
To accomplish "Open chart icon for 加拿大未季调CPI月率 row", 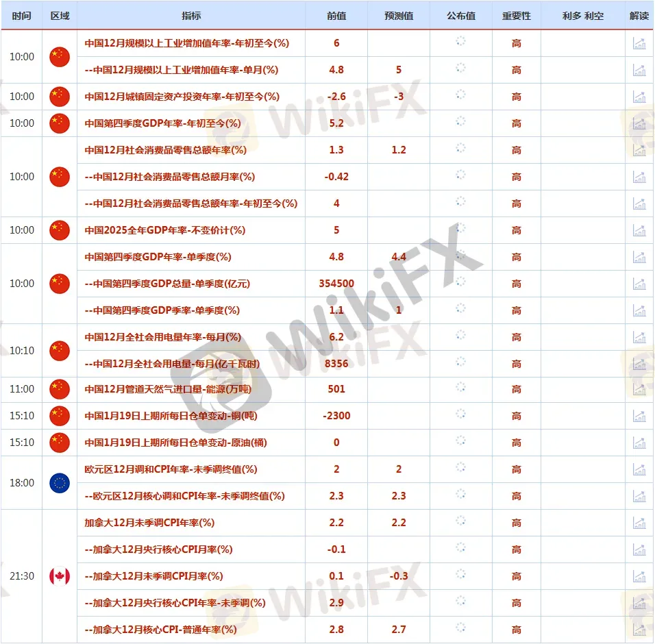I will [639, 576].
